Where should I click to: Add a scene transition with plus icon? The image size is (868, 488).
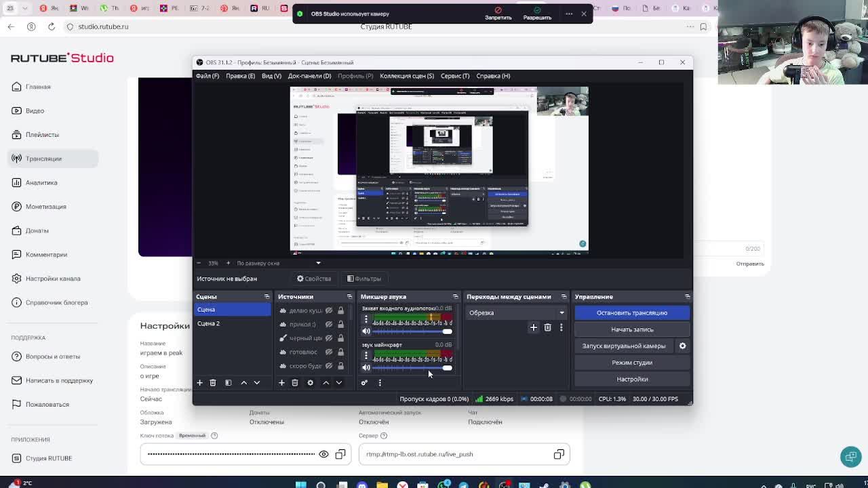[x=534, y=327]
